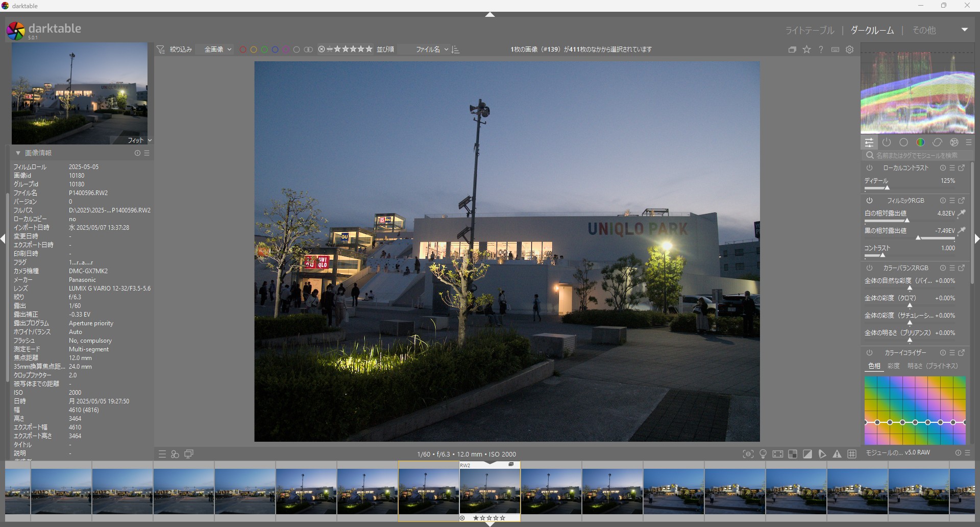Show effects modules group tab
Image resolution: width=980 pixels, height=527 pixels.
click(954, 142)
